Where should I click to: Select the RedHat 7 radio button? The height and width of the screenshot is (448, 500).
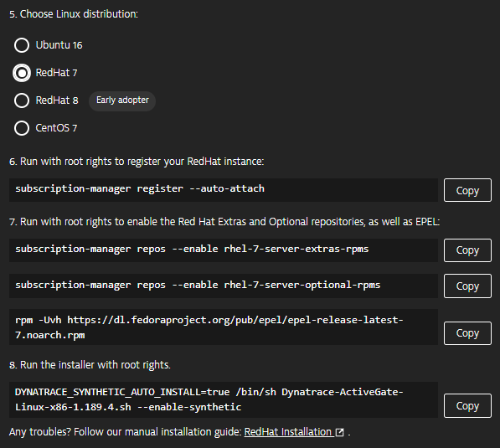pyautogui.click(x=22, y=73)
